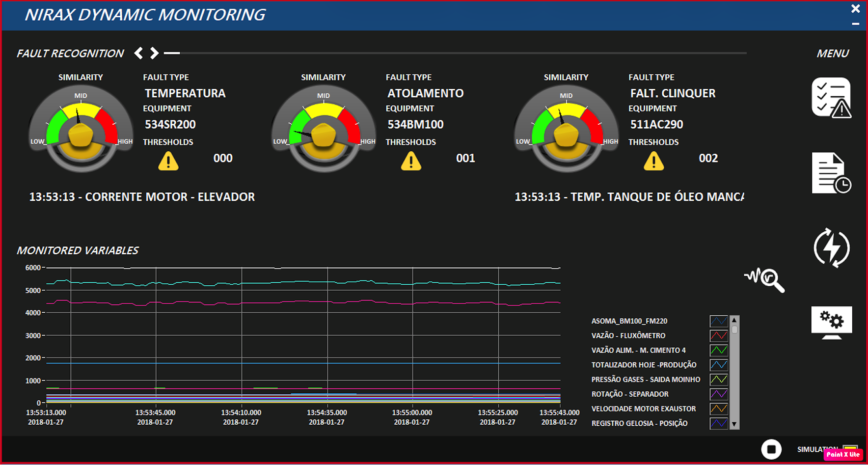Screen dimensions: 868x465
Task: Click the TEMPERATURA similarity gauge
Action: (x=81, y=130)
